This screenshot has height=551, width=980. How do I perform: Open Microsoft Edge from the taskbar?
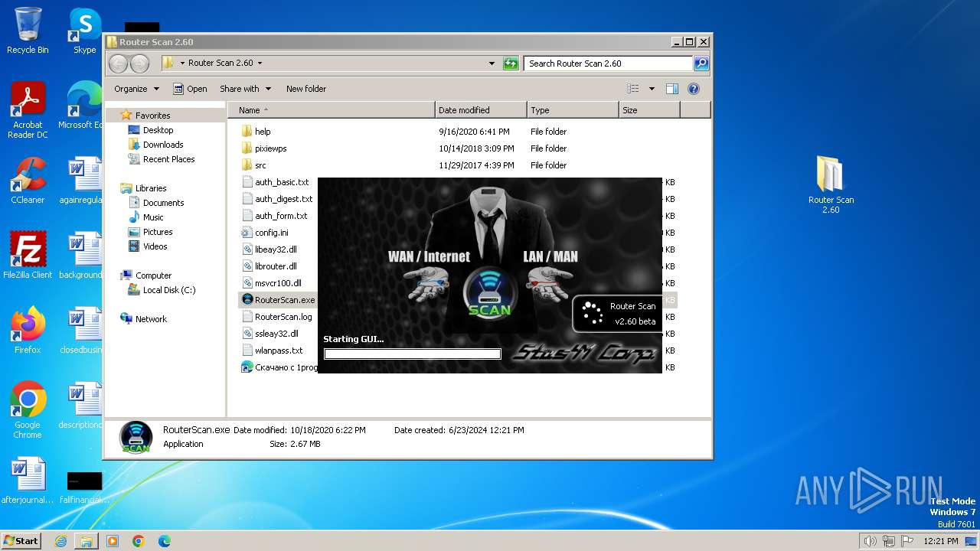tap(165, 541)
